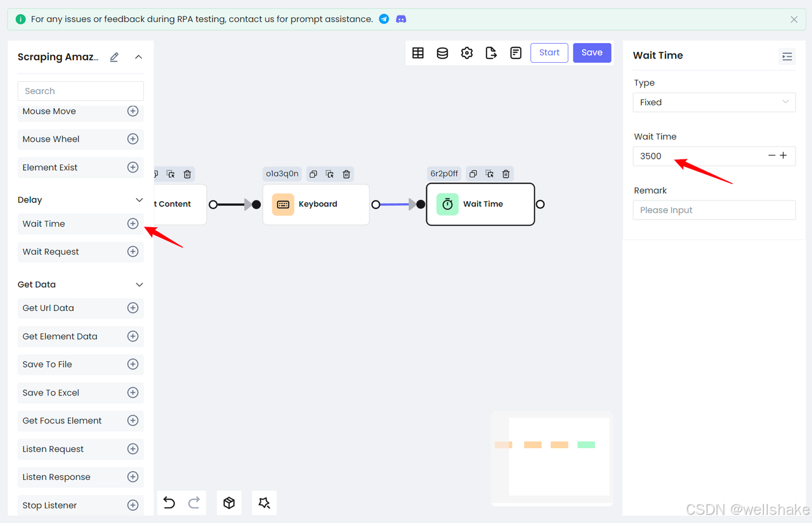Viewport: 812px width, 523px height.
Task: Click the node ID label o1a3q0n
Action: [282, 174]
